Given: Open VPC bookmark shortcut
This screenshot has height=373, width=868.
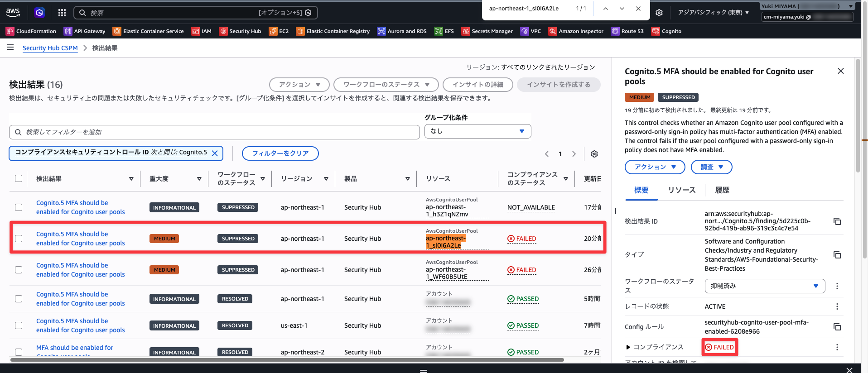Looking at the screenshot, I should [x=530, y=31].
